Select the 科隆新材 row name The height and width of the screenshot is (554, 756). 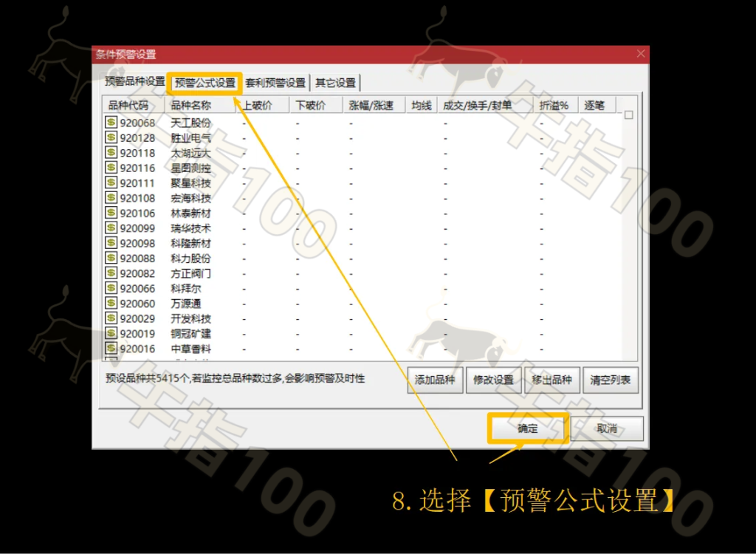(191, 243)
